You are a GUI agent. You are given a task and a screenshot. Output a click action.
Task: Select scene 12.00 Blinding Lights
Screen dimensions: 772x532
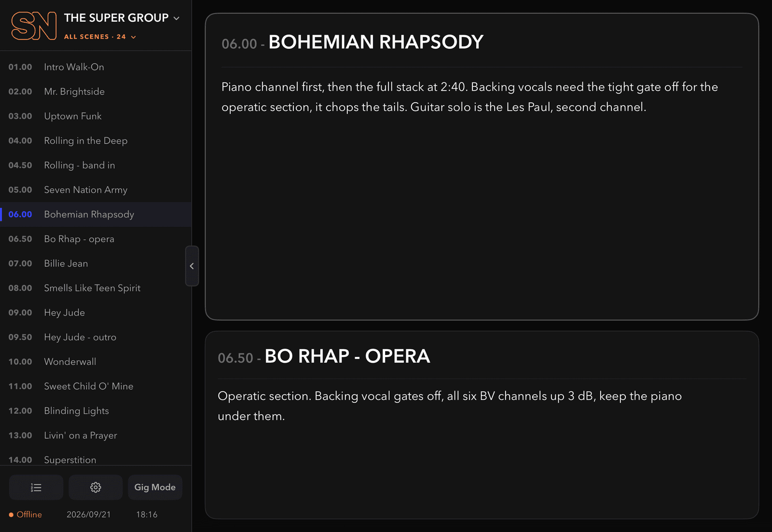pos(96,411)
